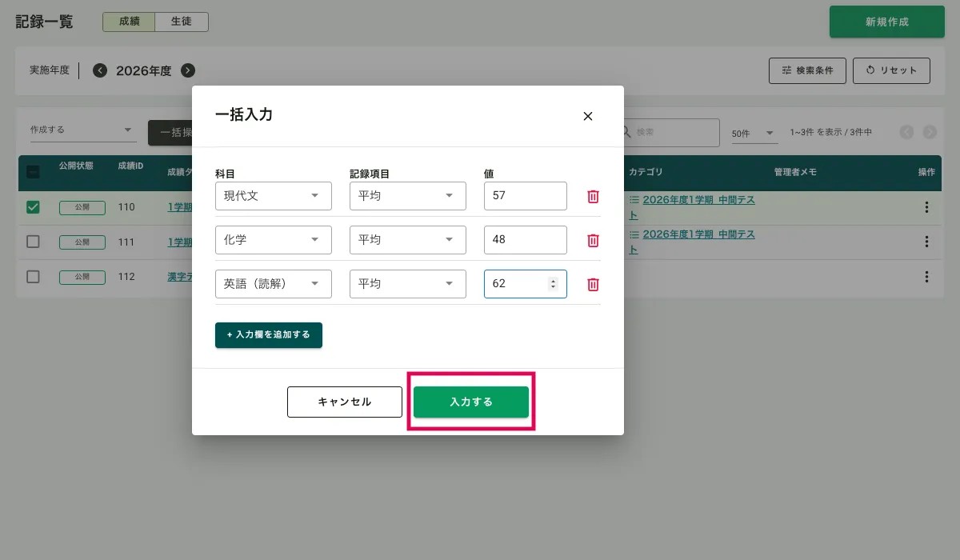Expand the 平均 dropdown in 英語 row
Screen dimensions: 960x560
407,284
